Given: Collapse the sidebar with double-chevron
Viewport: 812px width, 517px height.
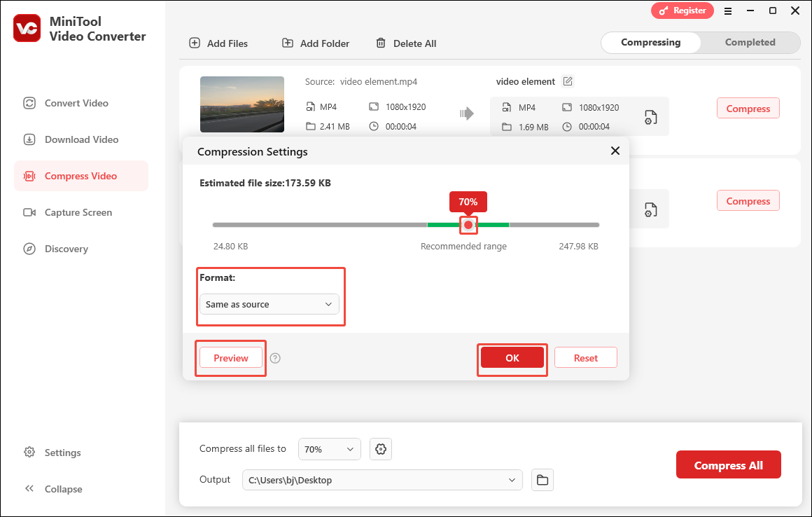Looking at the screenshot, I should click(x=53, y=488).
